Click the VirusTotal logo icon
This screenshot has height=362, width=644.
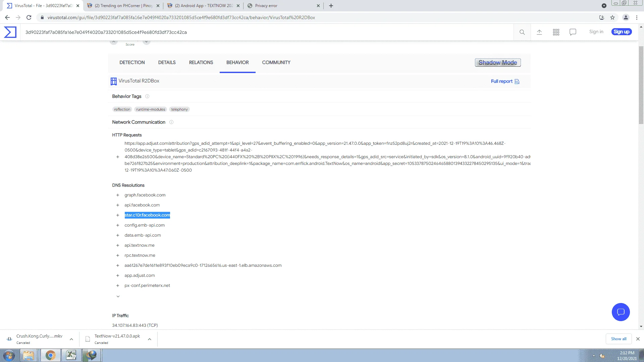pyautogui.click(x=10, y=32)
